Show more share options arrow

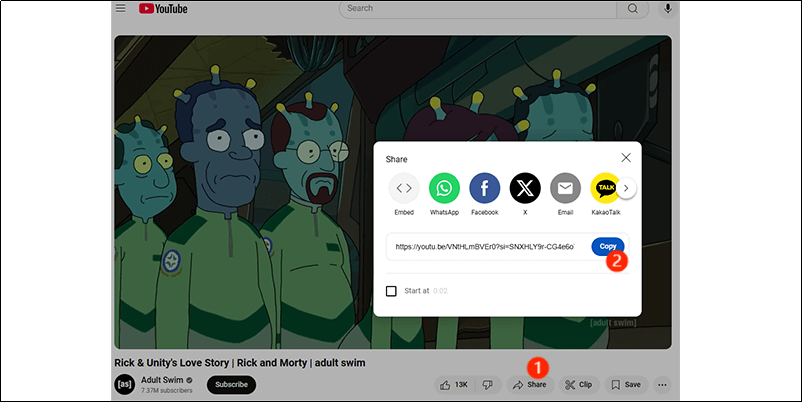coord(626,188)
